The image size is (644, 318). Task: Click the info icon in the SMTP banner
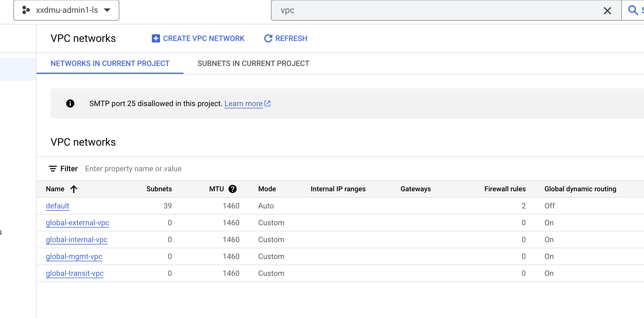coord(70,103)
